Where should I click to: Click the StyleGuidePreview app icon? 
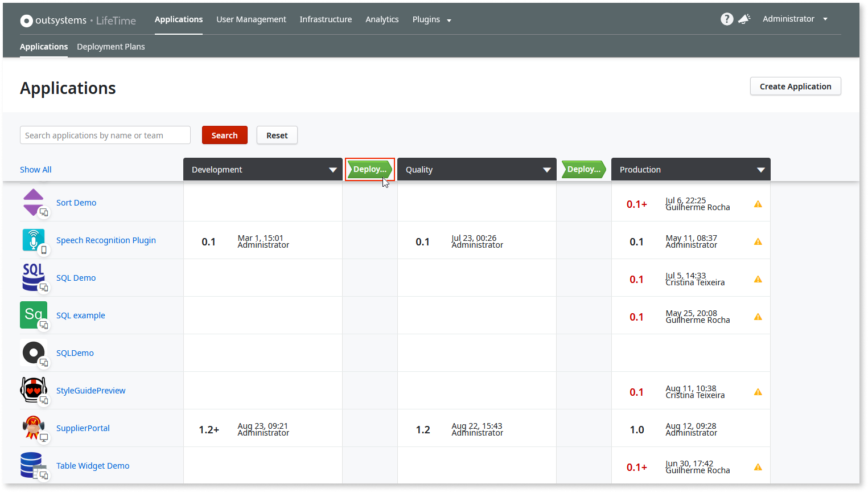click(34, 390)
